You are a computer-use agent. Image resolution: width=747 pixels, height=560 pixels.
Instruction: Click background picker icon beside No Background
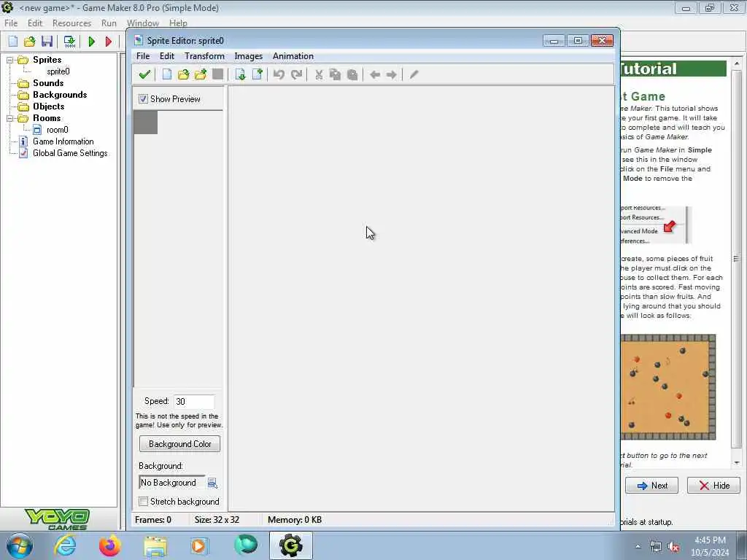coord(212,483)
